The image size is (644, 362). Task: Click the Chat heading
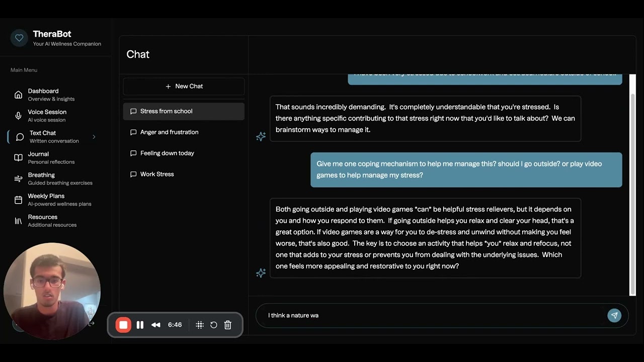click(x=138, y=54)
